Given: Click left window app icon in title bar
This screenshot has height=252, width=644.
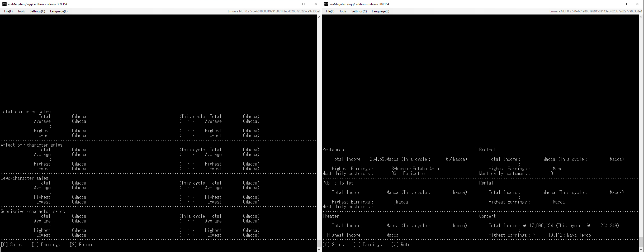Looking at the screenshot, I should (x=4, y=4).
